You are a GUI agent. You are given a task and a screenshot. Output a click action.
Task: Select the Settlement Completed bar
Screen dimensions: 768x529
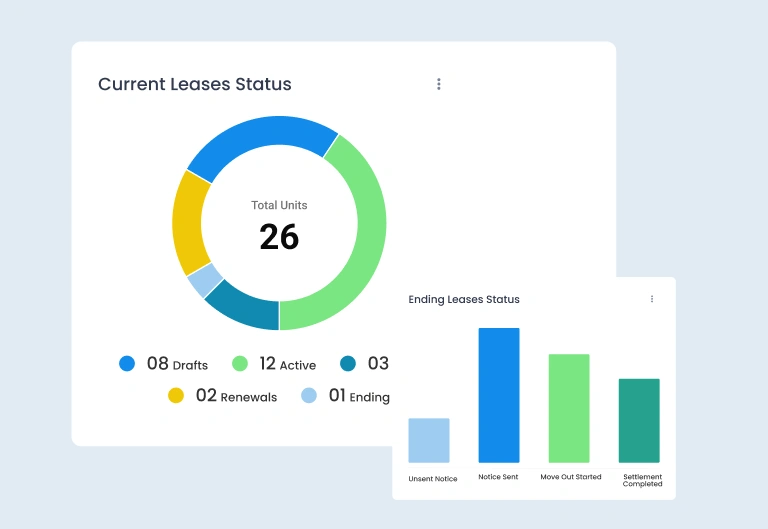(639, 420)
